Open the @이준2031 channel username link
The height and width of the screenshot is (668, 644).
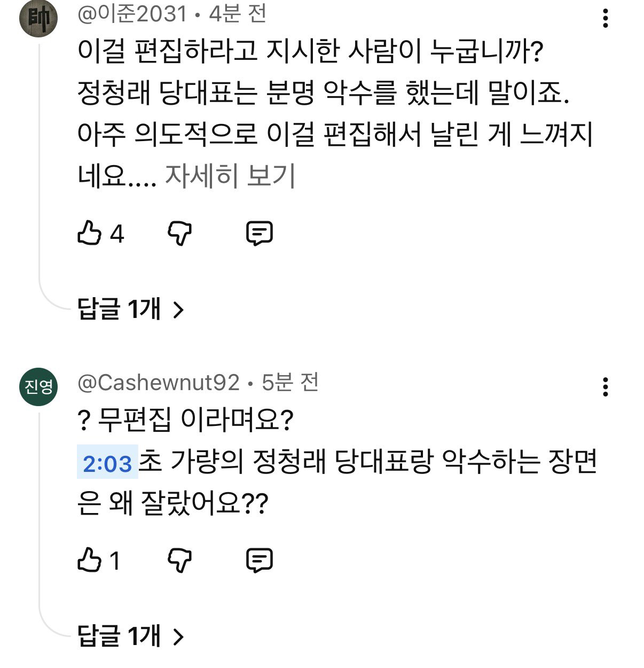click(x=132, y=14)
